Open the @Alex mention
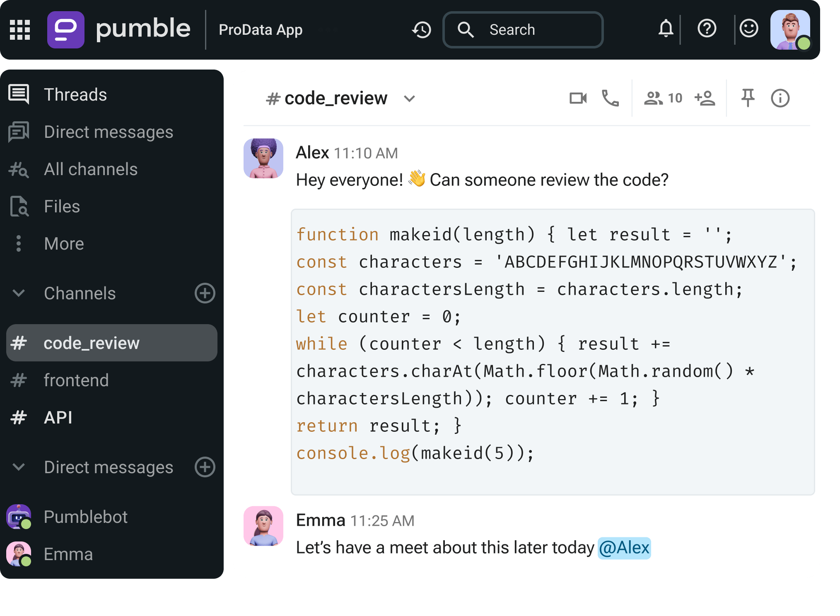This screenshot has height=616, width=840. tap(624, 547)
